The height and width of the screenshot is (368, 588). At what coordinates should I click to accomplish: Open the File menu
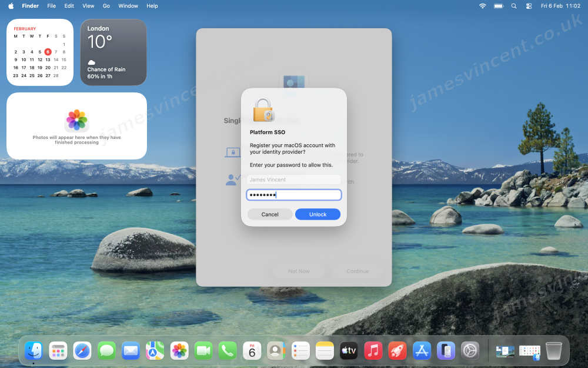[52, 6]
